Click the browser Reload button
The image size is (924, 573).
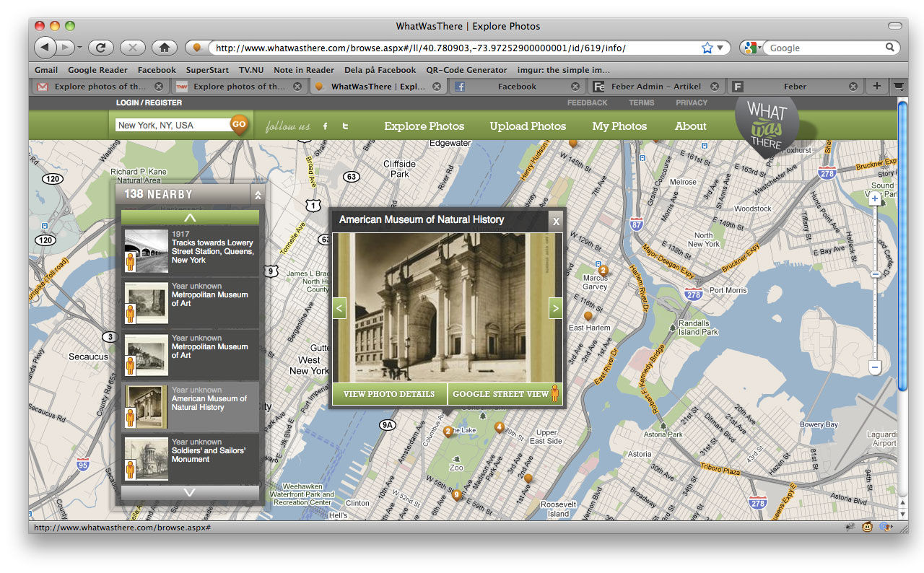tap(100, 48)
